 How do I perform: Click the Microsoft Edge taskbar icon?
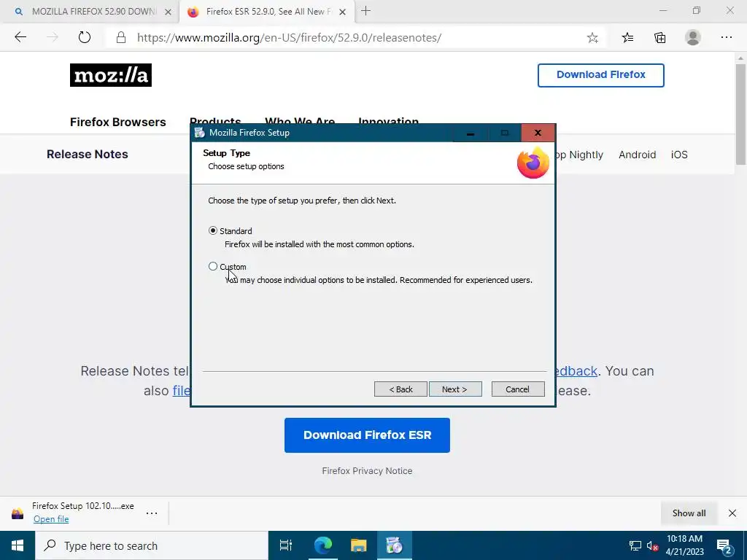[x=322, y=545]
